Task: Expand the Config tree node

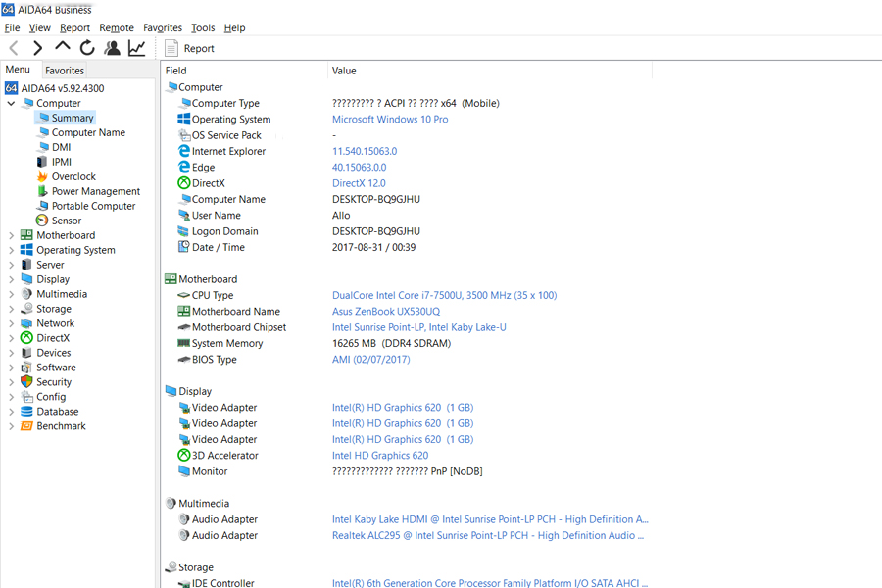Action: (11, 397)
